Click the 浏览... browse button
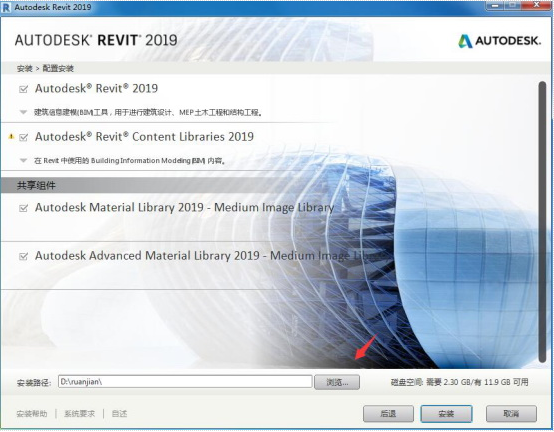This screenshot has height=432, width=554. coord(337,382)
